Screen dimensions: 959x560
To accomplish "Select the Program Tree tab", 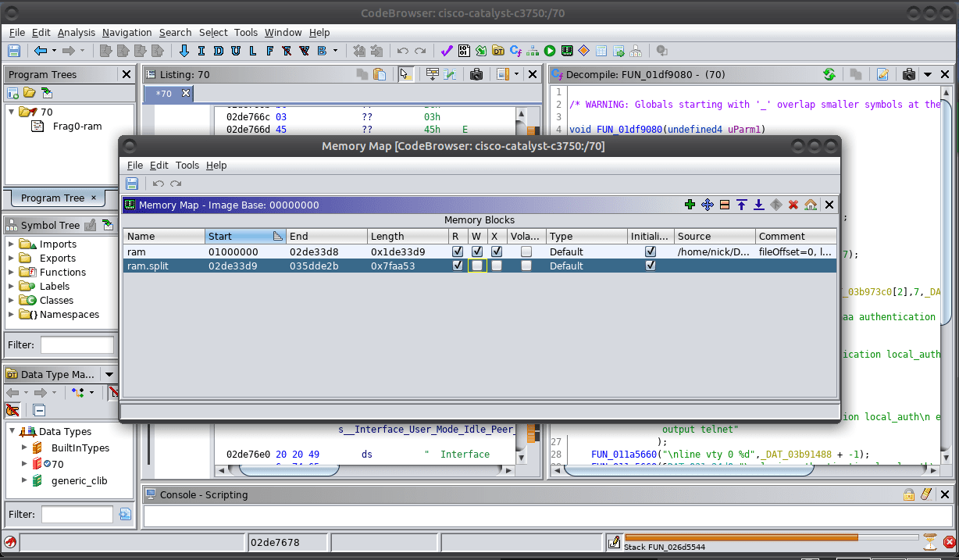I will (x=52, y=198).
